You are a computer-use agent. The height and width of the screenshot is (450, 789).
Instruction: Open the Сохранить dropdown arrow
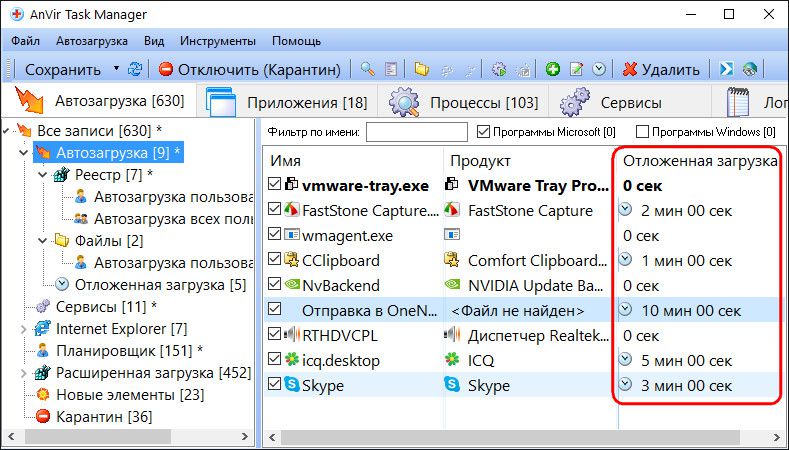point(116,69)
